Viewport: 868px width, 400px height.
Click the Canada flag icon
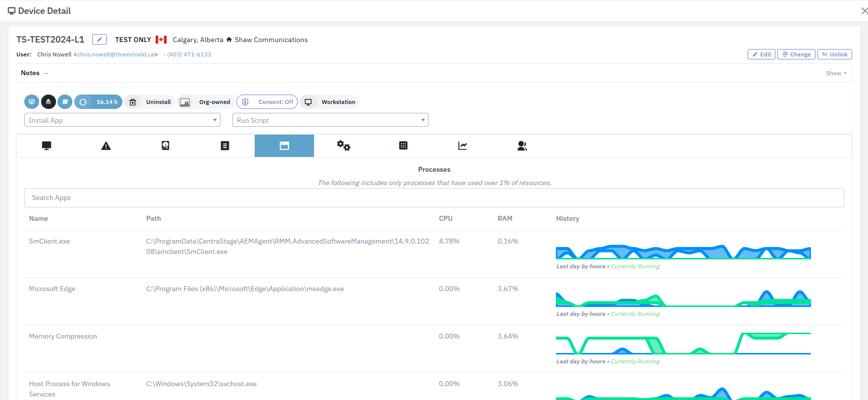click(161, 40)
